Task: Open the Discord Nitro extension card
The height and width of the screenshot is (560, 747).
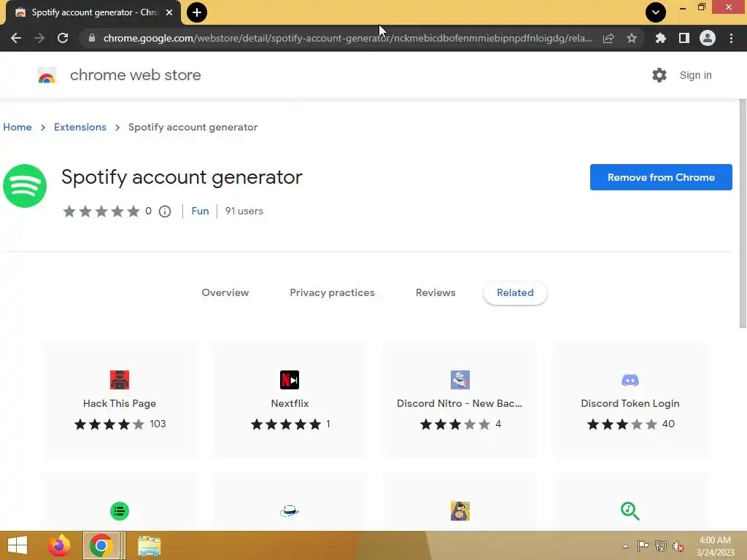Action: (x=460, y=400)
